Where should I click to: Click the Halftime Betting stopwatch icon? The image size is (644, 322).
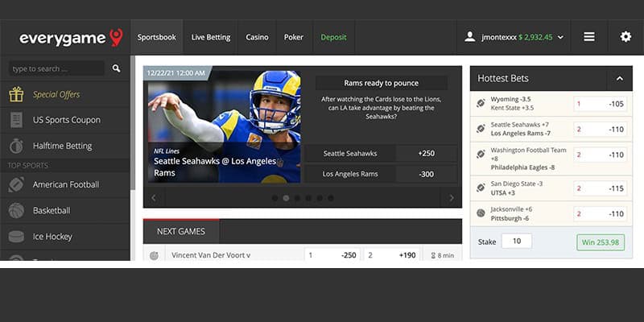16,146
